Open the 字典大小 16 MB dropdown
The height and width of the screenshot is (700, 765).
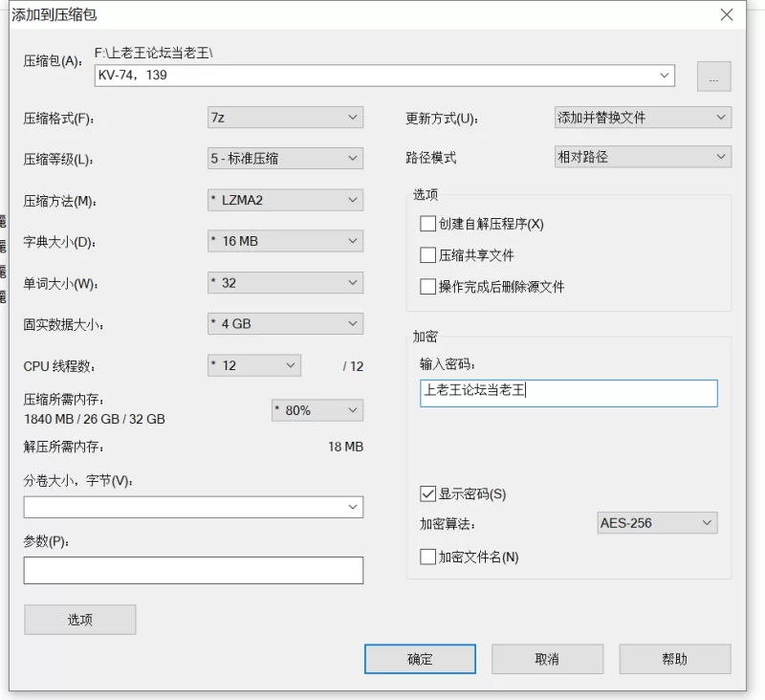pyautogui.click(x=285, y=241)
